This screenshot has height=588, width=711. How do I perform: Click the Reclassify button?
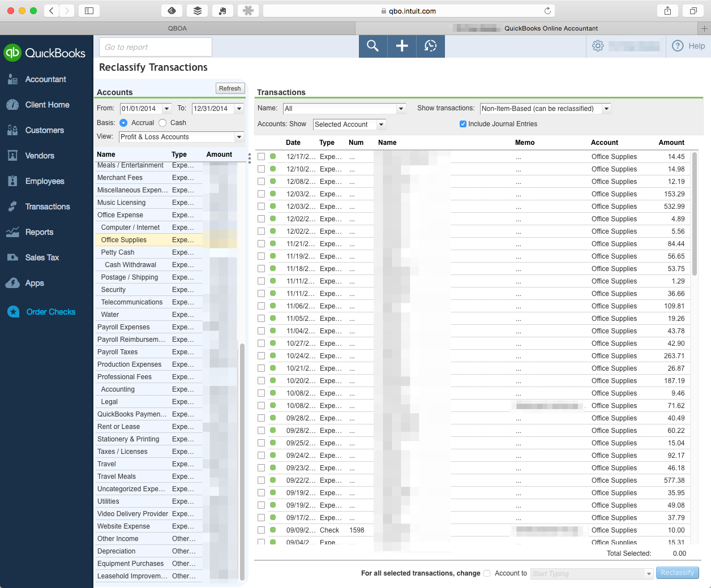[677, 573]
